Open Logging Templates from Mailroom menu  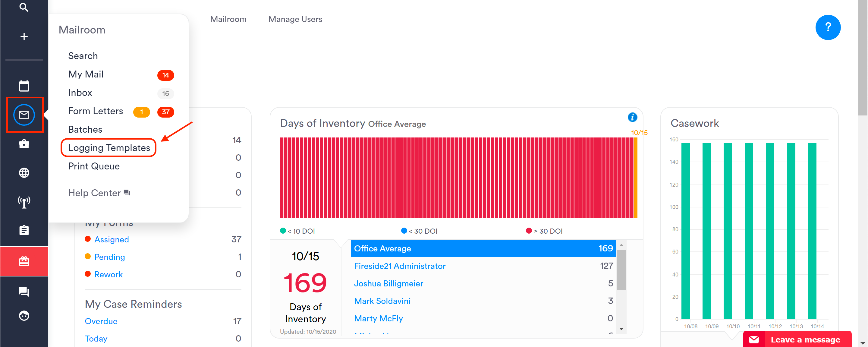click(109, 147)
